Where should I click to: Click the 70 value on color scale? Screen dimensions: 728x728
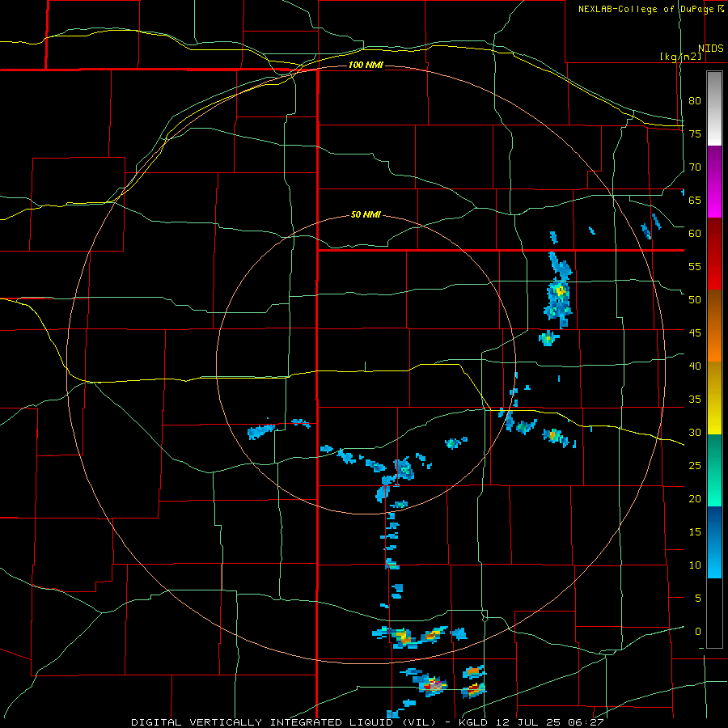point(695,167)
